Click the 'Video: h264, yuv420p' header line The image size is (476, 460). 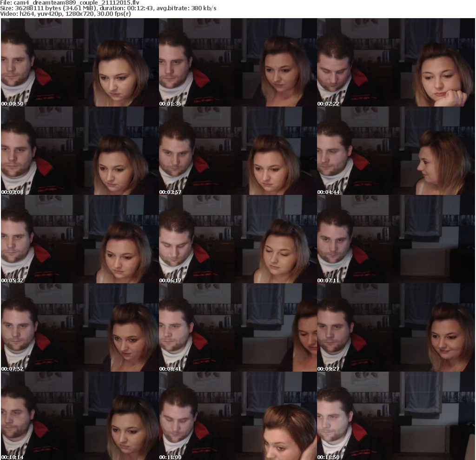[65, 13]
